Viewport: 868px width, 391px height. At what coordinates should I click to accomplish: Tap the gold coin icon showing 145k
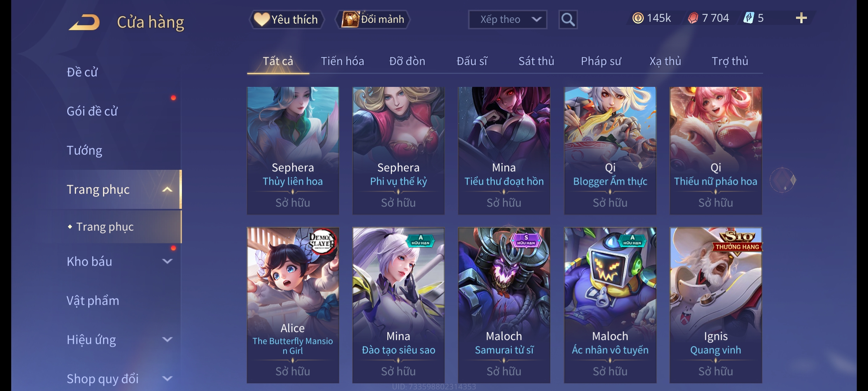point(638,18)
